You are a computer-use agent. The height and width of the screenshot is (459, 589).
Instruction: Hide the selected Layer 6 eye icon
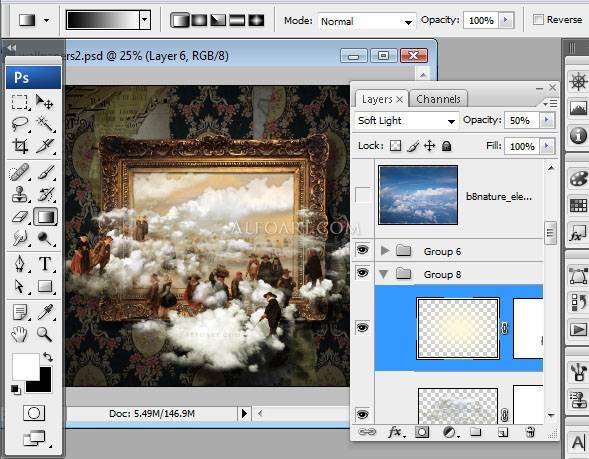point(362,328)
